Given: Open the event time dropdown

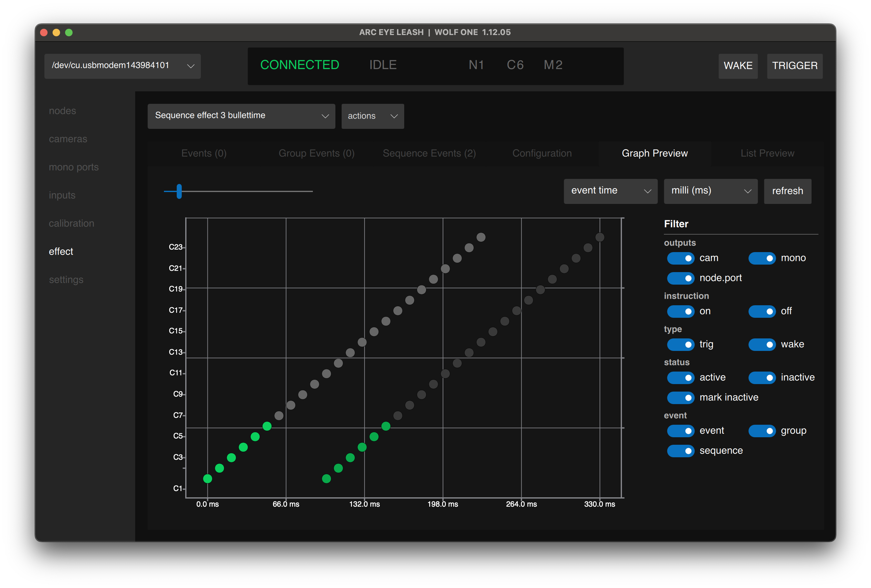Looking at the screenshot, I should [610, 191].
